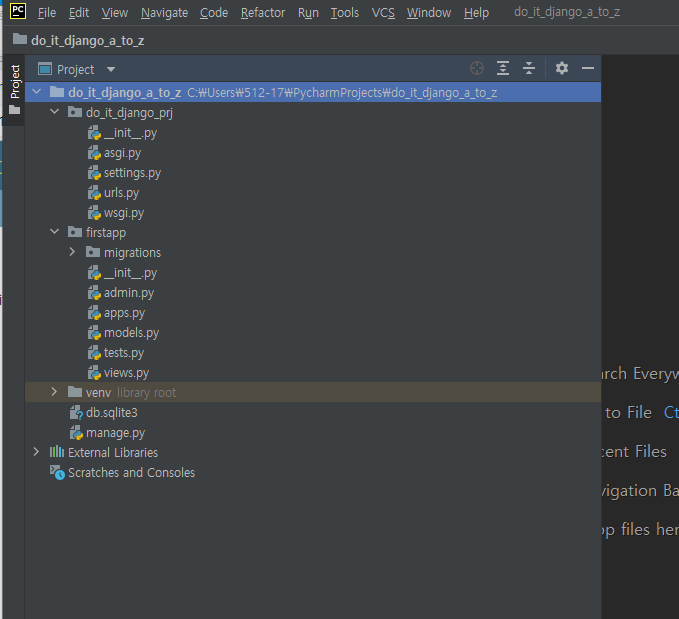Click the small folder icon in the left tool stripe
This screenshot has height=619, width=679.
pos(15,110)
